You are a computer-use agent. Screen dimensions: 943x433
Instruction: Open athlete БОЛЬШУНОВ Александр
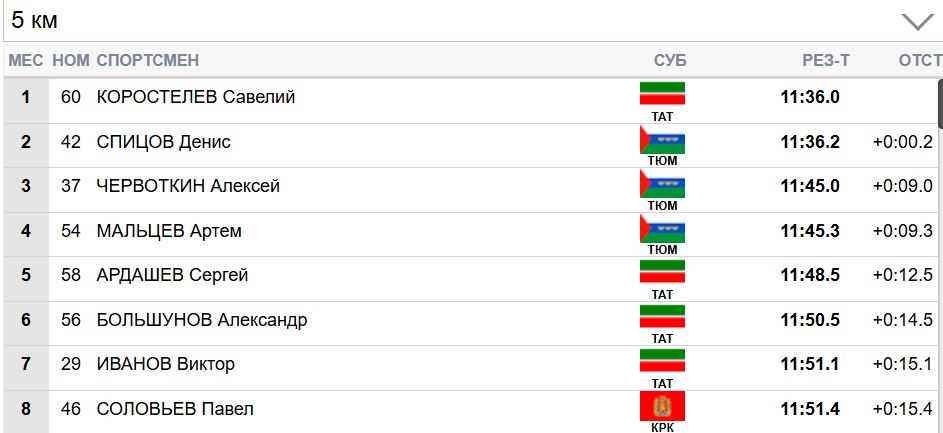(202, 320)
